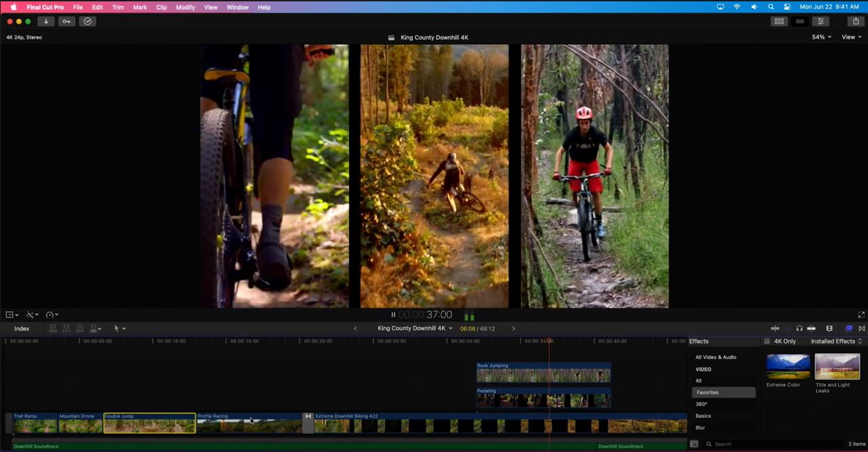Click the Connect clip to primary storyline icon
This screenshot has height=452, width=868.
54,329
